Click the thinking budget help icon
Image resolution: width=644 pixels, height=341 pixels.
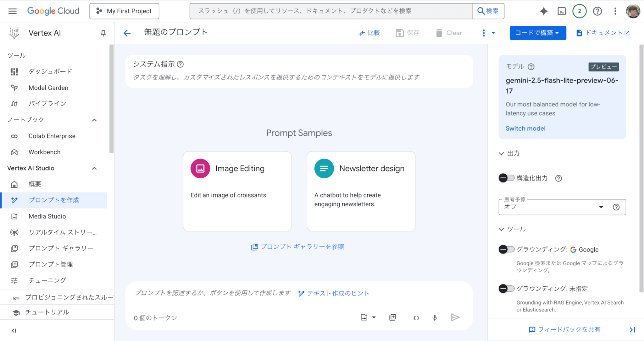[x=616, y=207]
